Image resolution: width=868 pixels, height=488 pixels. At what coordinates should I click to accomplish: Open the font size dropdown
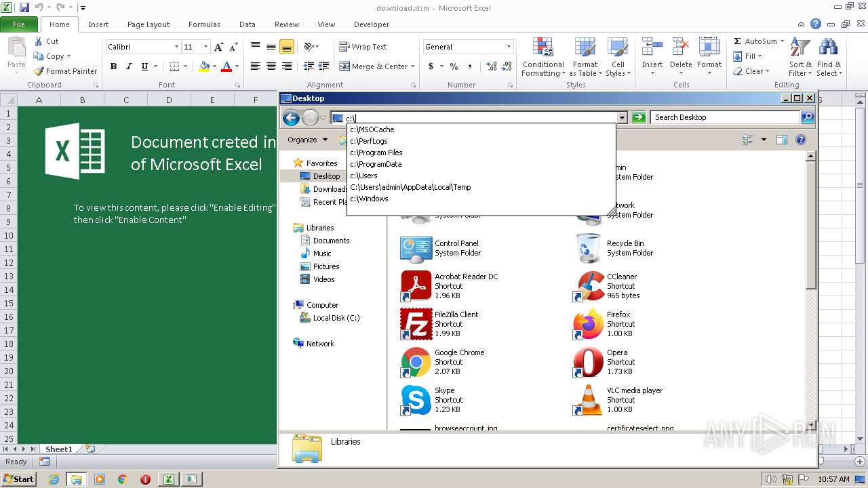205,47
